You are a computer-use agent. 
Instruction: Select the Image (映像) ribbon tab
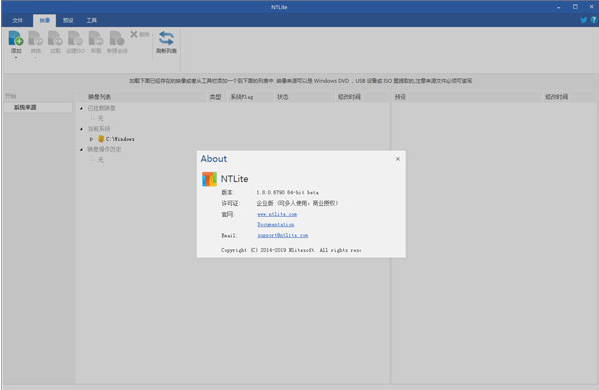tap(44, 20)
